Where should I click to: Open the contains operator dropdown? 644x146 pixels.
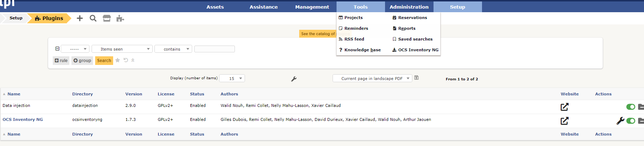click(x=173, y=49)
